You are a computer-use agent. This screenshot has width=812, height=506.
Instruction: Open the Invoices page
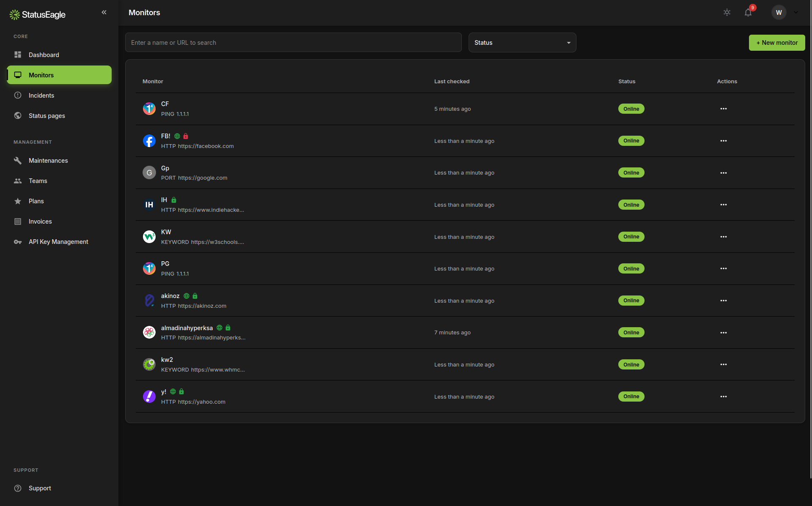coord(40,221)
